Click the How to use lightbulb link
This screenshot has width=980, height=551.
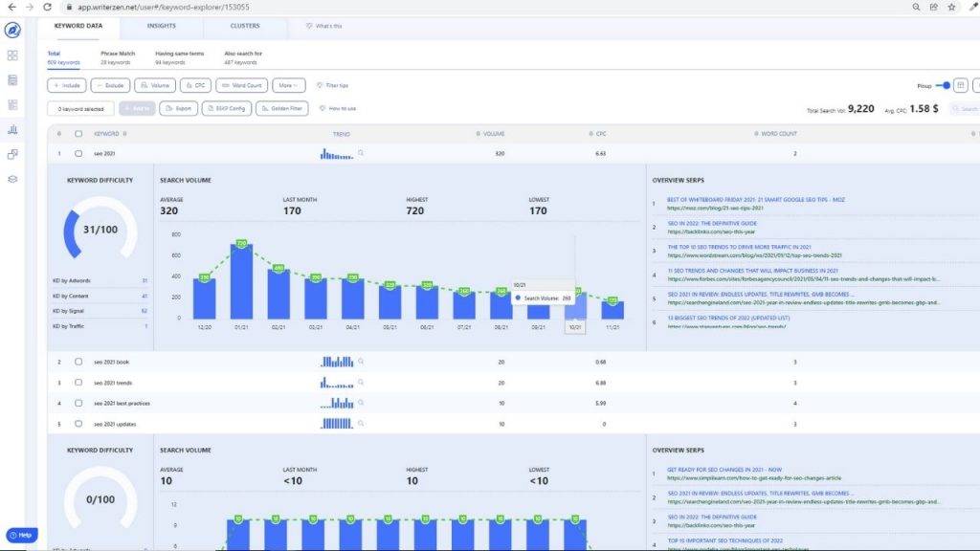[338, 108]
